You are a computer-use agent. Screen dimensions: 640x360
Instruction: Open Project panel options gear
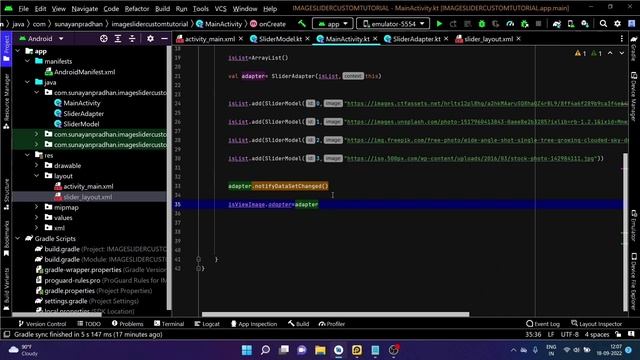pyautogui.click(x=150, y=38)
